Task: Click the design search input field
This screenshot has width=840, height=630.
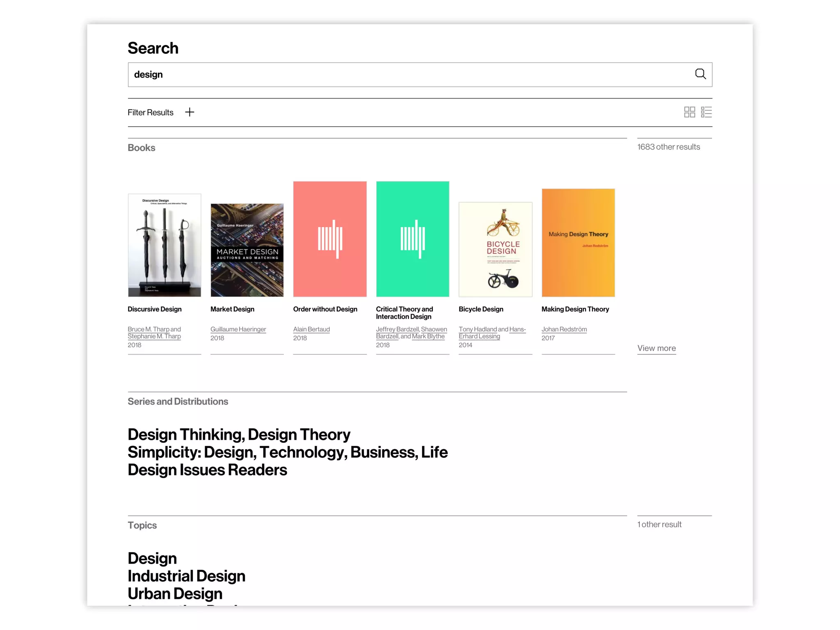Action: [x=410, y=75]
